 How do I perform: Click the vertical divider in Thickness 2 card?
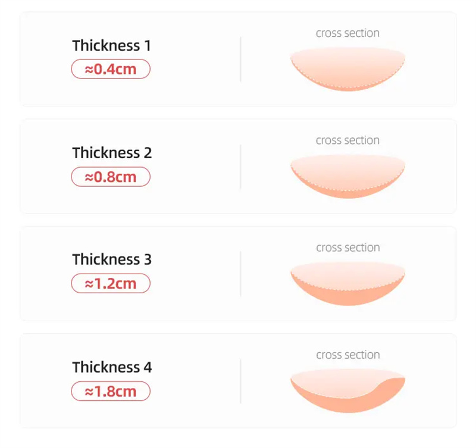[241, 167]
